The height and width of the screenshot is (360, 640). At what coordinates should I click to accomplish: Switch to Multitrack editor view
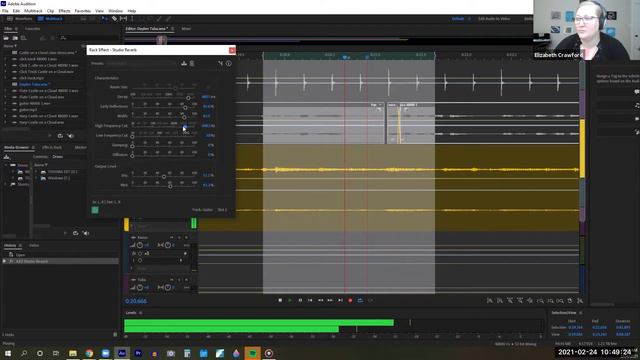pyautogui.click(x=51, y=19)
